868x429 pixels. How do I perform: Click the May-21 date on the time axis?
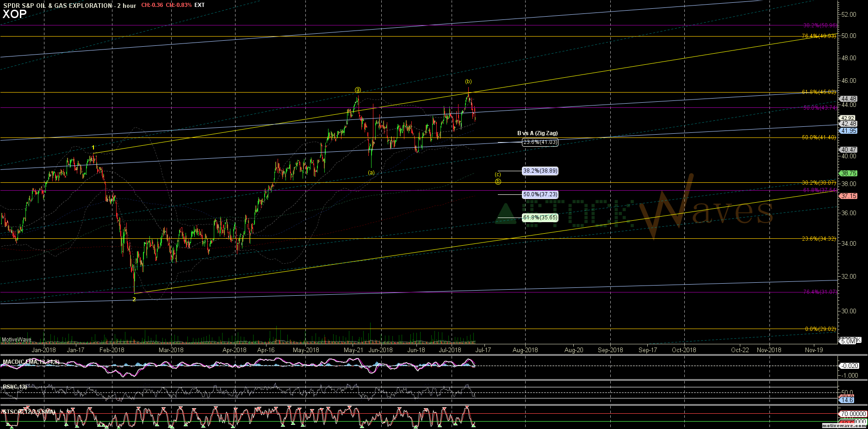[353, 350]
